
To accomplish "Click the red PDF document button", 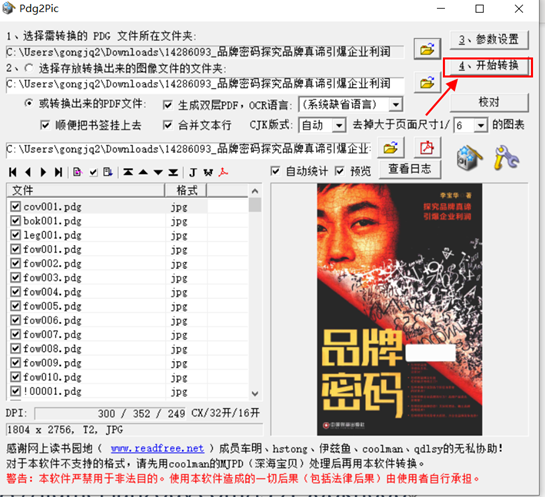I will tap(427, 148).
